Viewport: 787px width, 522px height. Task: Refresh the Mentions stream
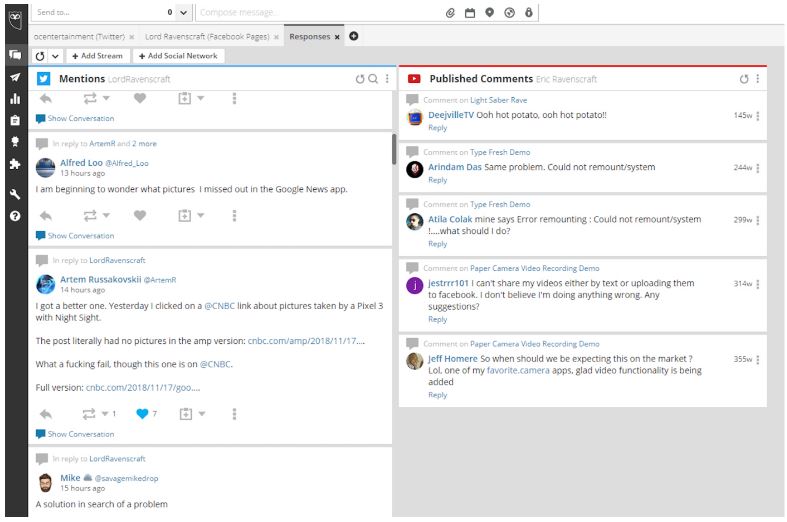360,79
